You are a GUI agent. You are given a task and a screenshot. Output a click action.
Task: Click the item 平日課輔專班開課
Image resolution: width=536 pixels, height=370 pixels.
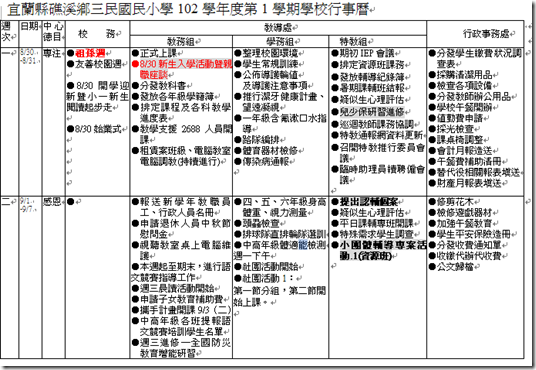click(376, 224)
